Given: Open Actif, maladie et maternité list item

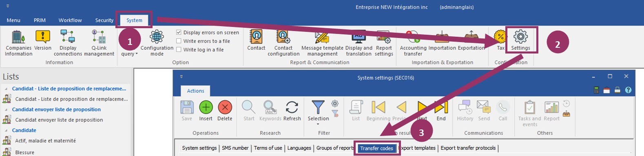Looking at the screenshot, I should tap(45, 140).
